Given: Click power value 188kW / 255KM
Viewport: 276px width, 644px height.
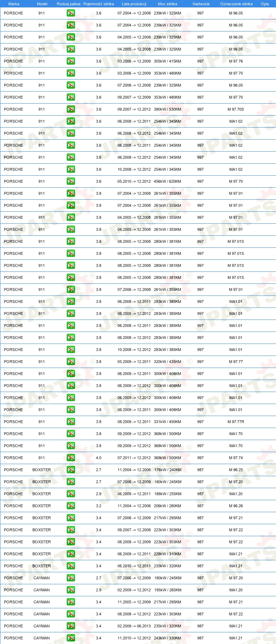Looking at the screenshot, I should coord(167,494).
